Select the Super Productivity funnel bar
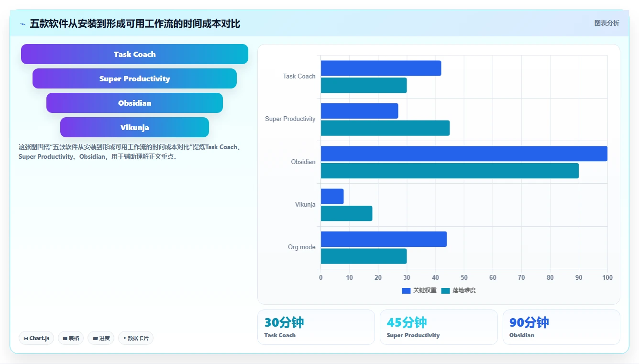This screenshot has height=364, width=639. pyautogui.click(x=134, y=78)
